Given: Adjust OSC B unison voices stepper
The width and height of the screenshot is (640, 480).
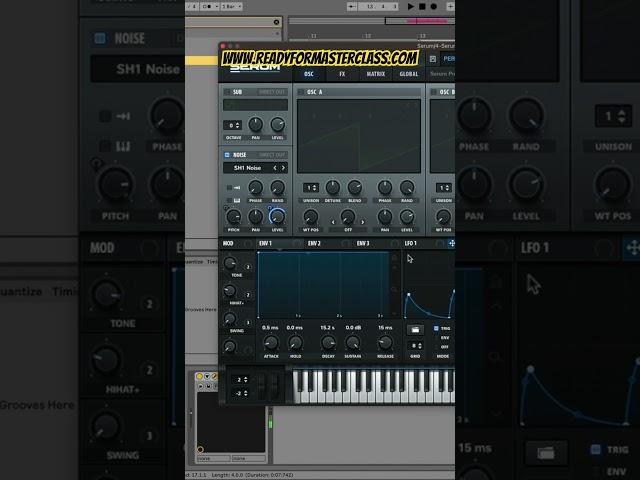Looking at the screenshot, I should pos(444,188).
